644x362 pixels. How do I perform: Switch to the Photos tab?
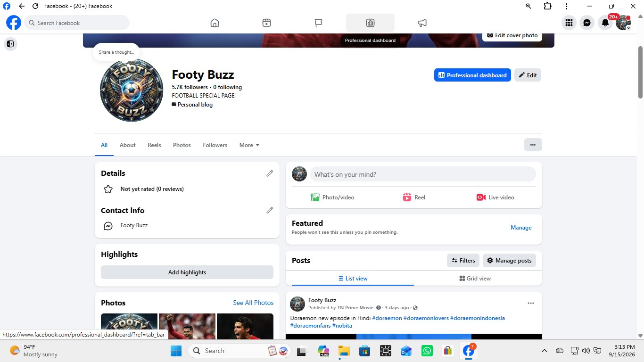(182, 145)
